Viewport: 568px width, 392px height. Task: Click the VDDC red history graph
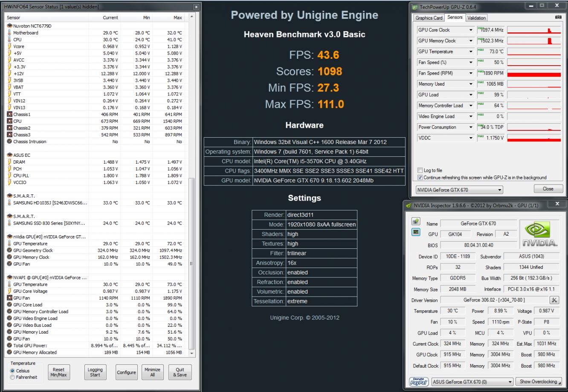534,138
